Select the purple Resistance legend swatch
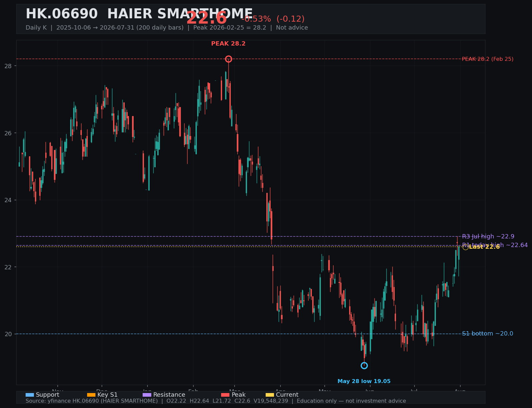The image size is (532, 408). 147,395
